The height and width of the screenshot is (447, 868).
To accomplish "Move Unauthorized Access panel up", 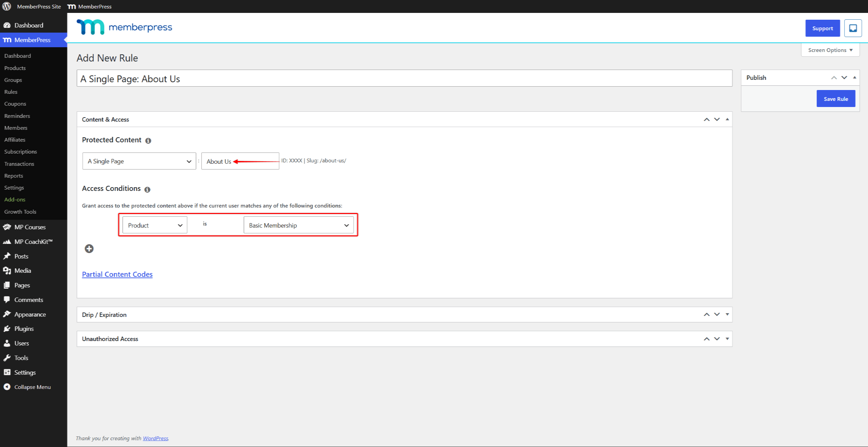I will 707,339.
